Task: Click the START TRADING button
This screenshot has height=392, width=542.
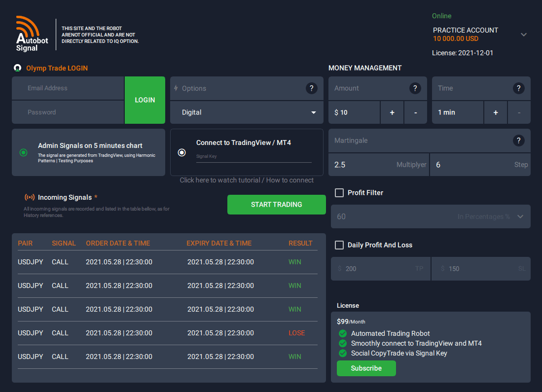Action: 277,205
